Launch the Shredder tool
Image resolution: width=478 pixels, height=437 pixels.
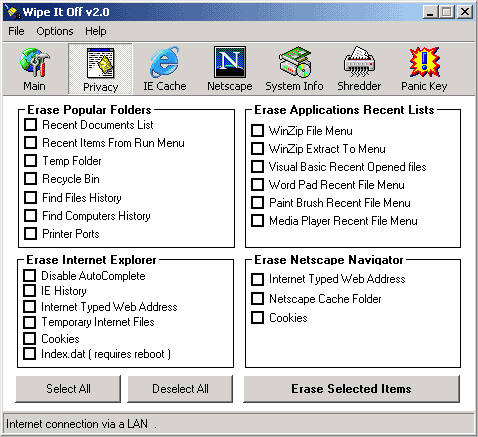[359, 69]
